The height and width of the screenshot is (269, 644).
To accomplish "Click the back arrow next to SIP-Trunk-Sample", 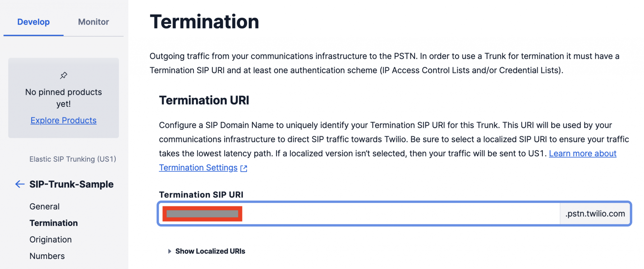I will pyautogui.click(x=19, y=184).
